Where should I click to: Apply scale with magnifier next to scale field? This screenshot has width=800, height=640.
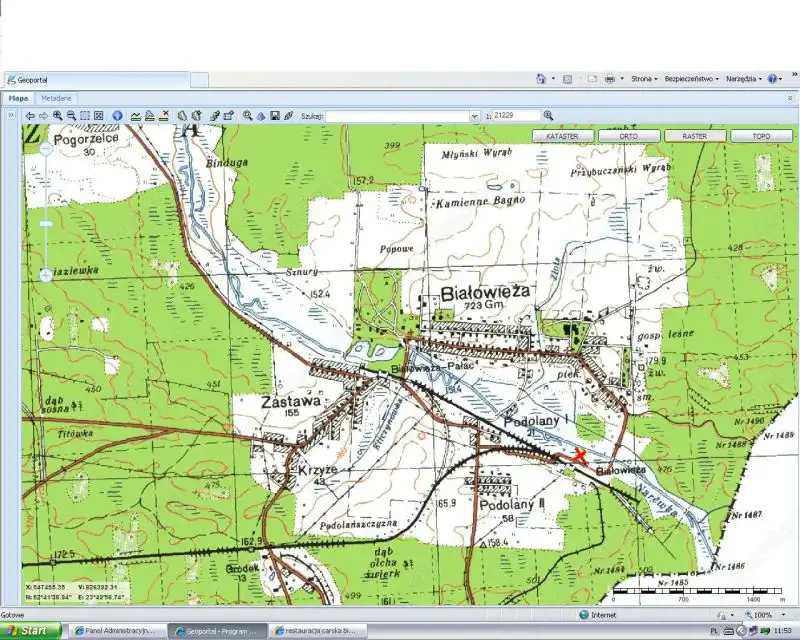[x=548, y=116]
